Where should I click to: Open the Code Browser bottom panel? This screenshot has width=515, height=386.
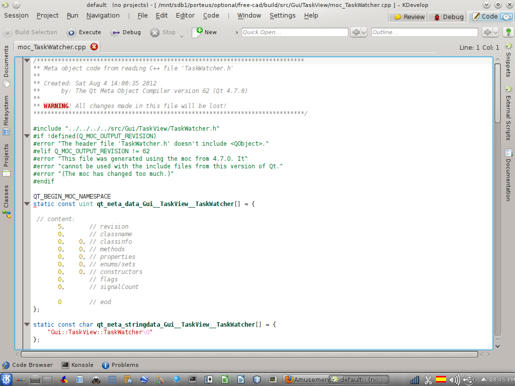(x=28, y=365)
